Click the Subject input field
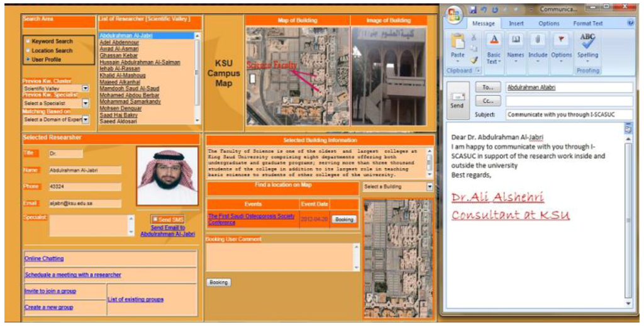644x326 pixels. coord(569,115)
